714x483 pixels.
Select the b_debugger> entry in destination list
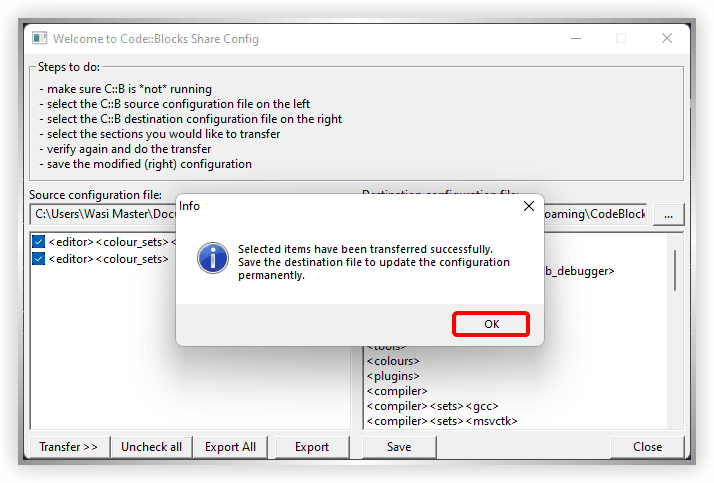[x=579, y=271]
